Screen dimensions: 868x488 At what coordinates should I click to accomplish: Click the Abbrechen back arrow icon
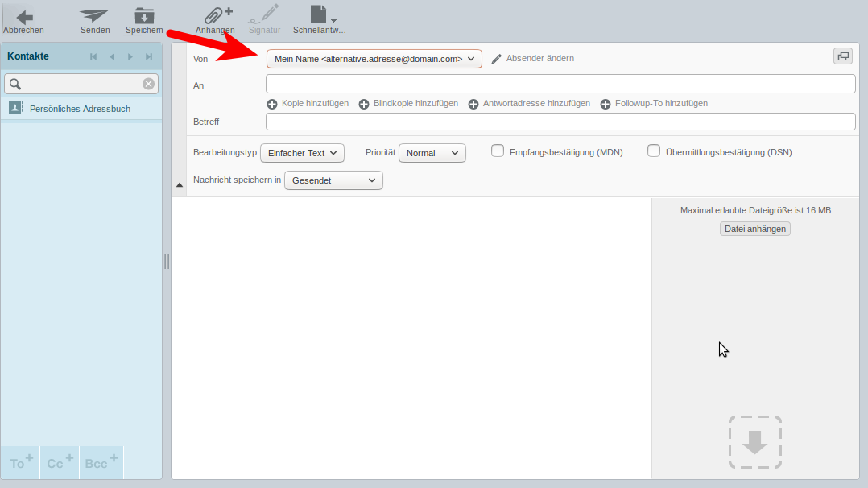[24, 17]
